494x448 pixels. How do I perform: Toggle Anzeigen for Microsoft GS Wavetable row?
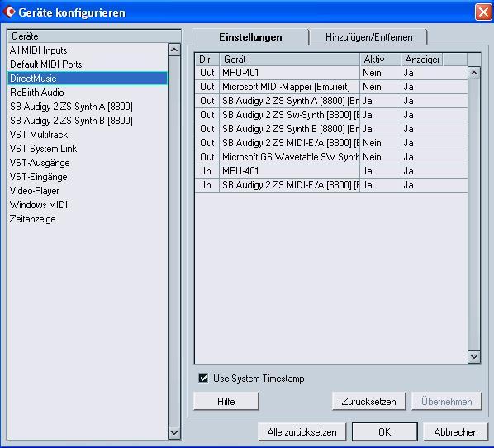point(435,157)
